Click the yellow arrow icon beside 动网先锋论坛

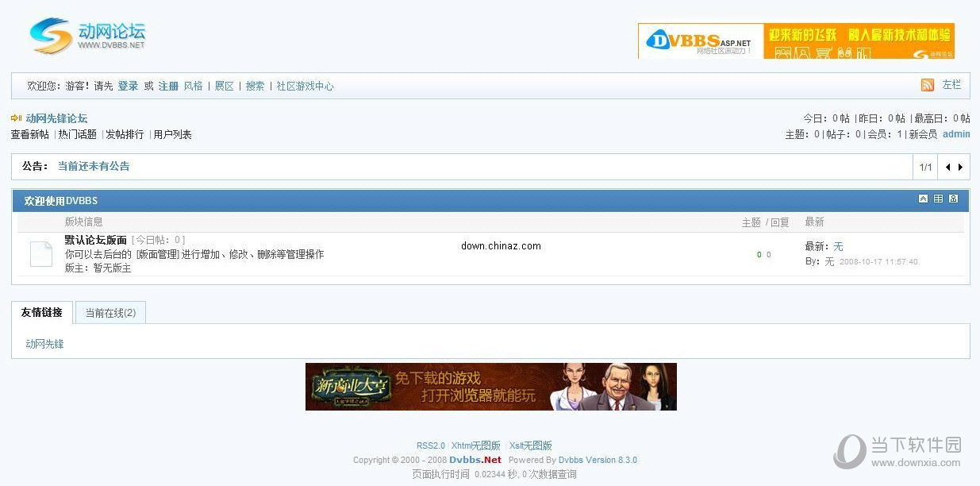[16, 118]
